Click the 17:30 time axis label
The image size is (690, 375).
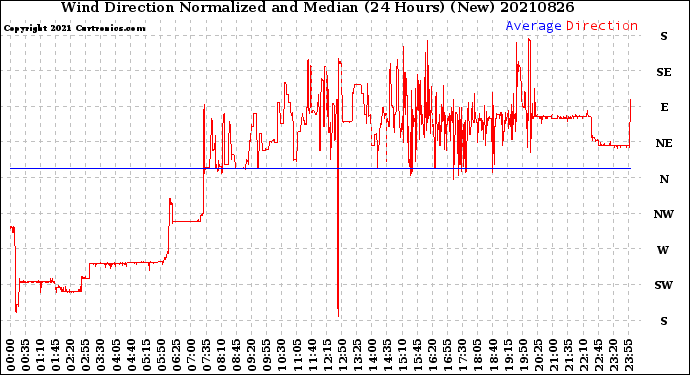462,355
